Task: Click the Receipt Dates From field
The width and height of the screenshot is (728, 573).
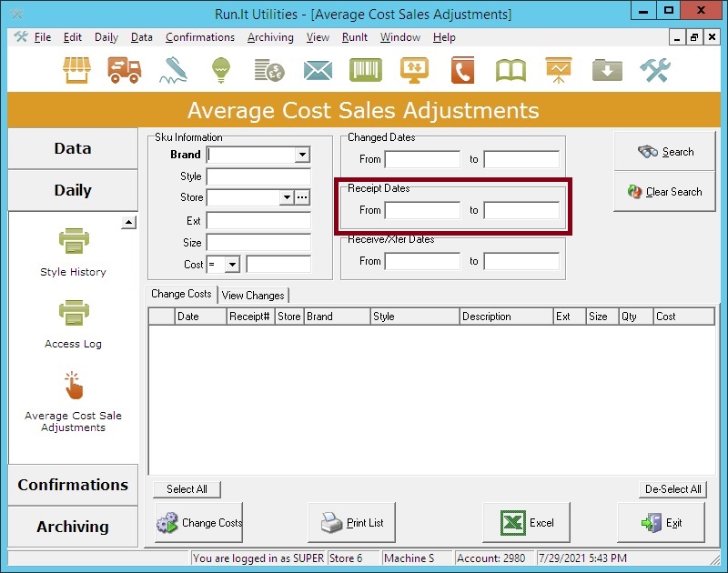Action: coord(422,210)
